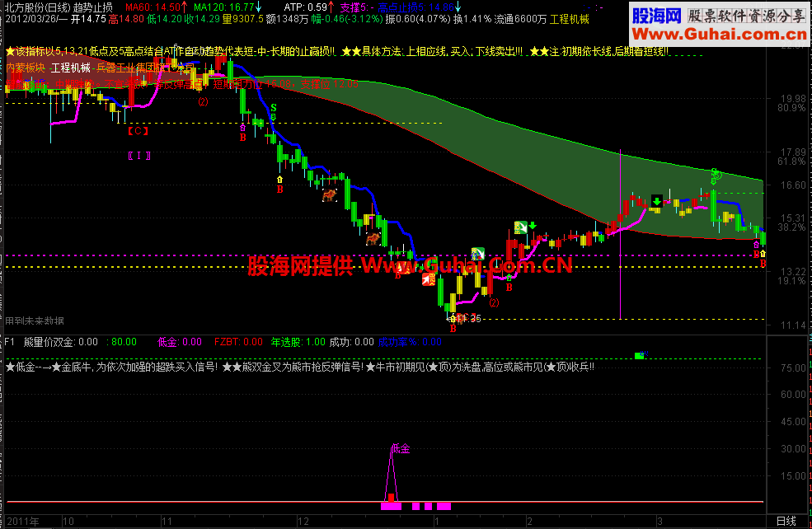Click the yellow 工程机械 sector label in info bar
This screenshot has height=529, width=812.
(x=569, y=19)
